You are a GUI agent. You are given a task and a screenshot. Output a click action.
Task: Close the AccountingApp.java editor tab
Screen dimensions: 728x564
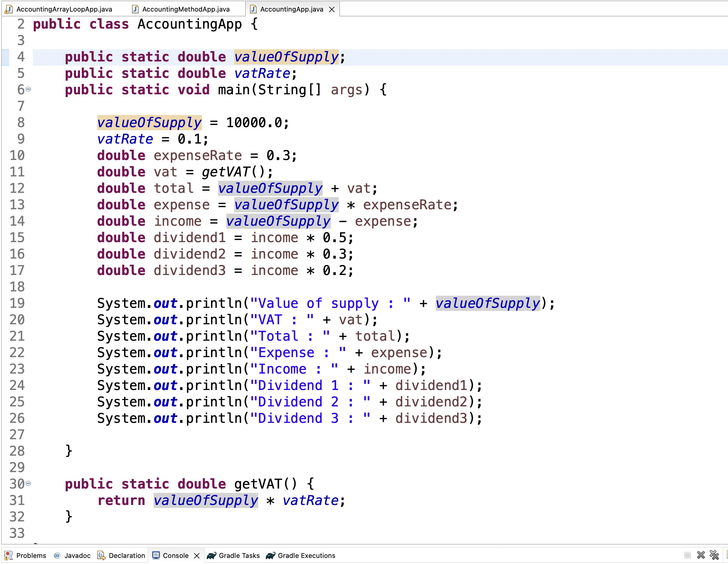click(332, 9)
